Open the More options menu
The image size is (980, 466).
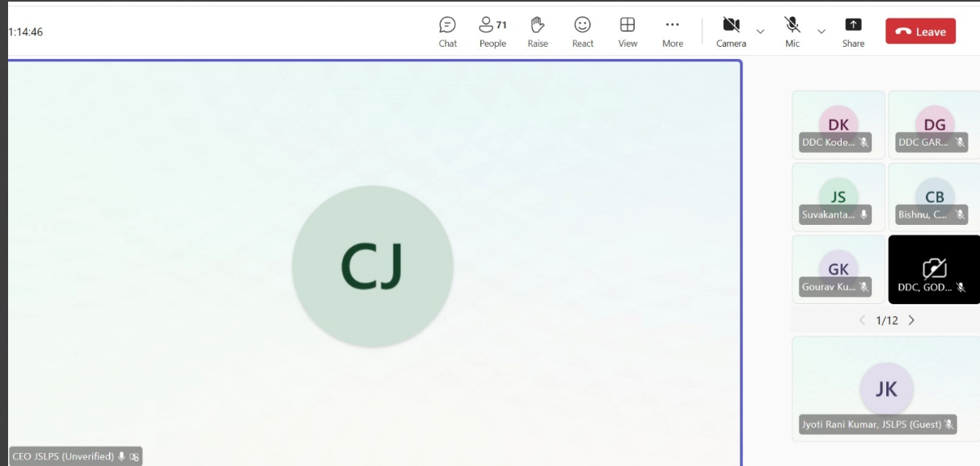pos(673,32)
